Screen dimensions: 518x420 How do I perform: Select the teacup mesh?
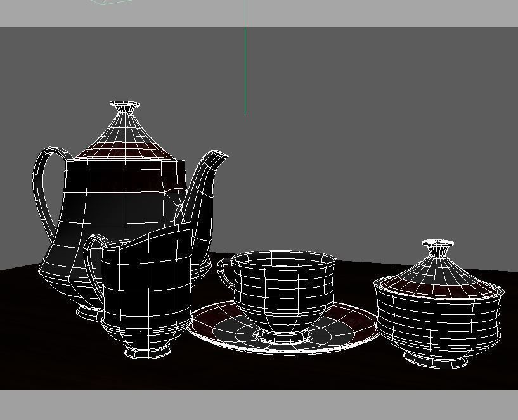click(x=284, y=294)
